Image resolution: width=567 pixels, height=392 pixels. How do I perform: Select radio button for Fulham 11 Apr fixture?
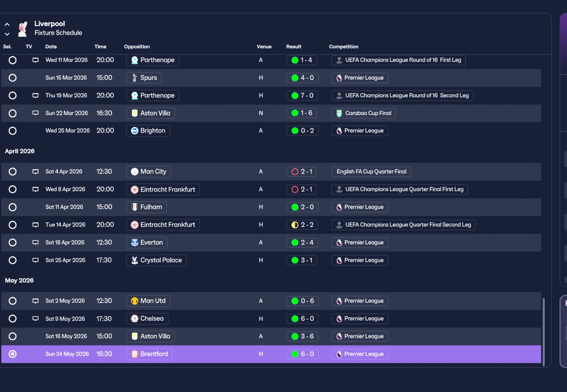coord(12,207)
